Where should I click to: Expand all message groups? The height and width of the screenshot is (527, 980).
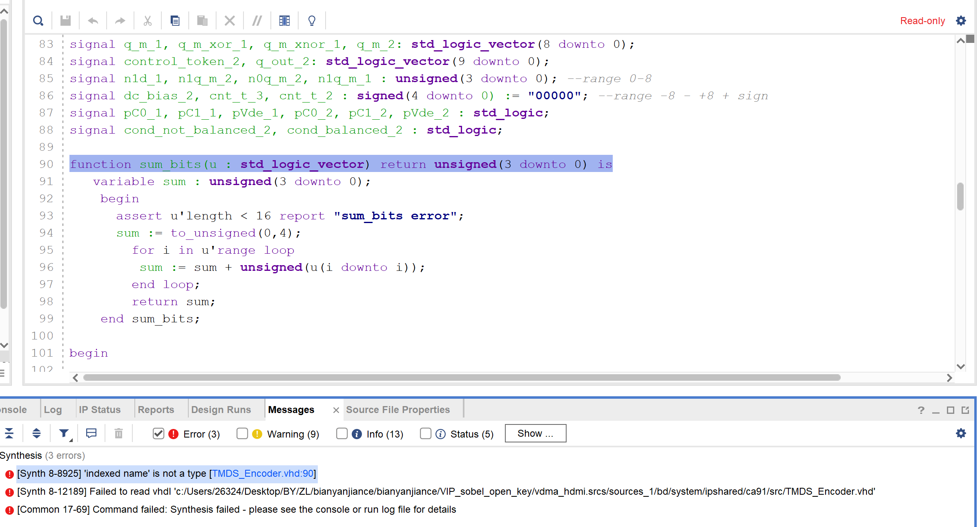(36, 433)
